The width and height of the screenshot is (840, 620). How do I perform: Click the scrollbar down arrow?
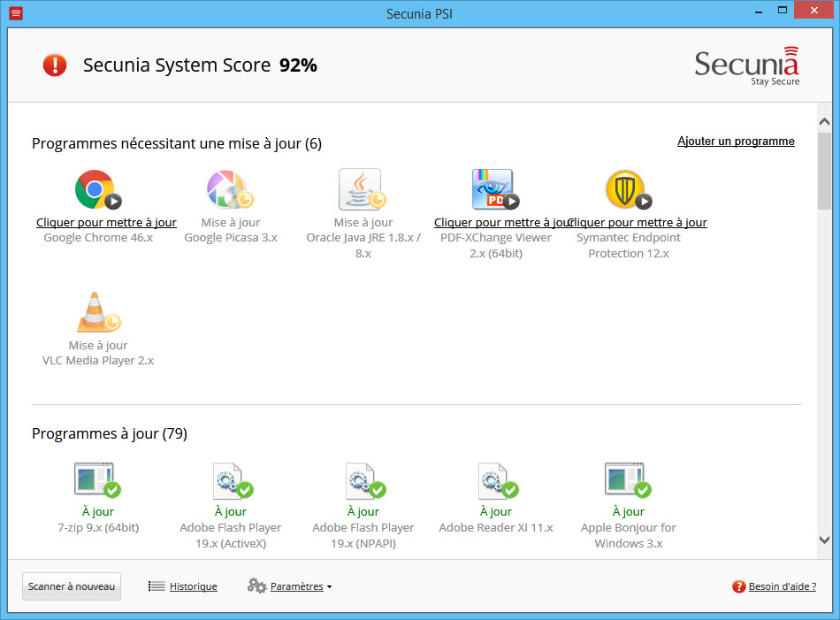pyautogui.click(x=824, y=540)
